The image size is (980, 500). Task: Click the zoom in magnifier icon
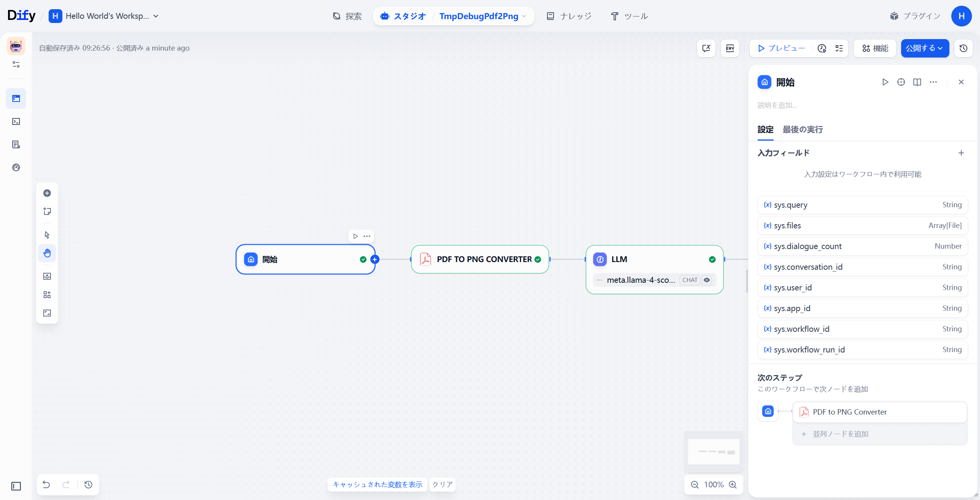733,485
